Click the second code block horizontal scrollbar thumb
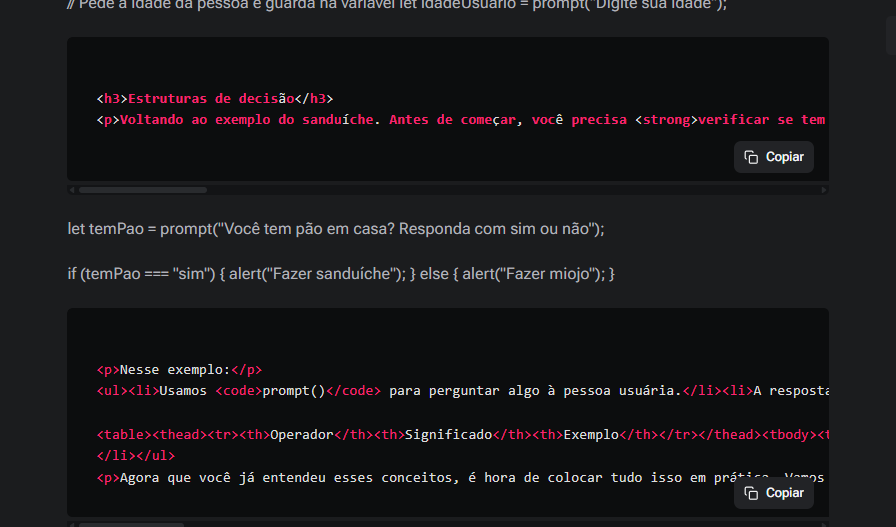 (x=131, y=524)
